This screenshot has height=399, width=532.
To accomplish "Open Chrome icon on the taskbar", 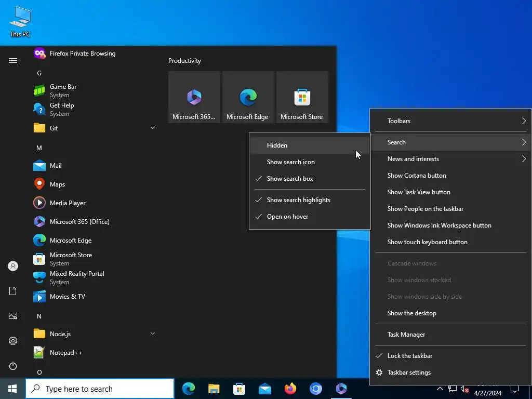I will [315, 389].
